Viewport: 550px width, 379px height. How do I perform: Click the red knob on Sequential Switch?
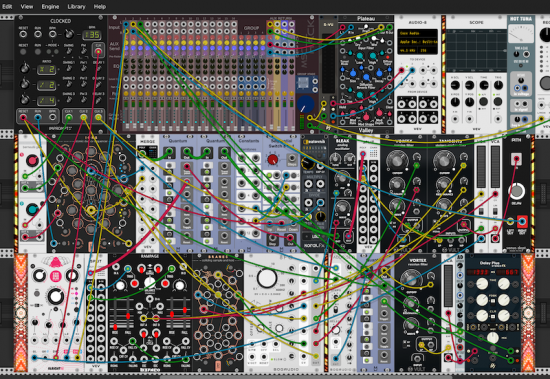(x=273, y=160)
